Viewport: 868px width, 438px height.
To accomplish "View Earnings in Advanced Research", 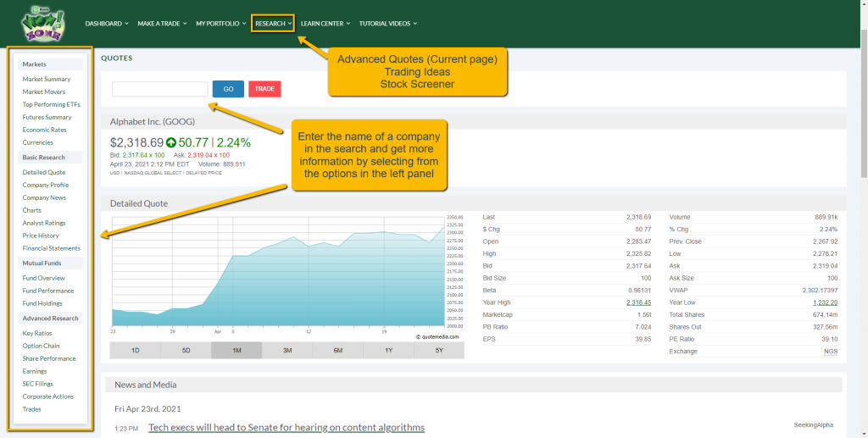I will [34, 372].
